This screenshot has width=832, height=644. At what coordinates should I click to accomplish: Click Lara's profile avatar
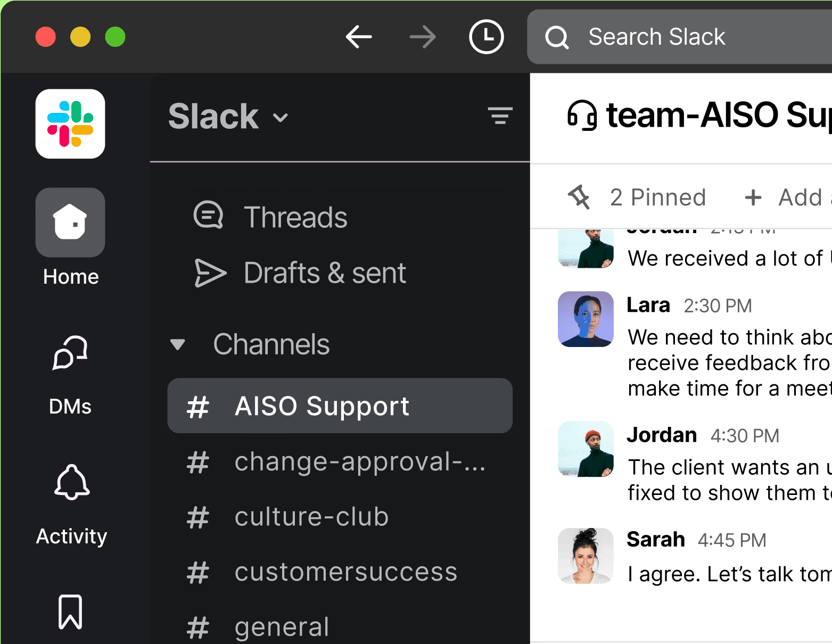(x=586, y=319)
